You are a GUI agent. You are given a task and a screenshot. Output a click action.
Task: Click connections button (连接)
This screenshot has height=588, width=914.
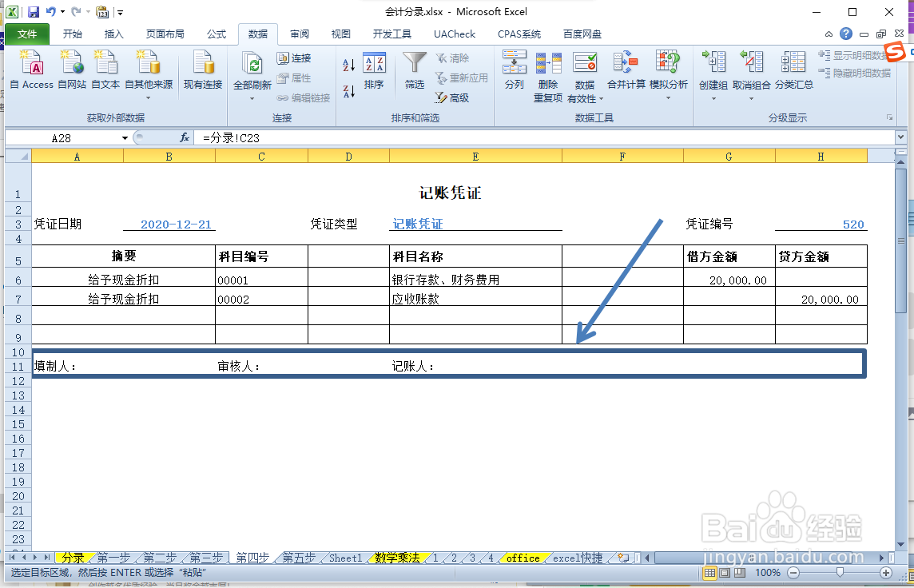(294, 58)
